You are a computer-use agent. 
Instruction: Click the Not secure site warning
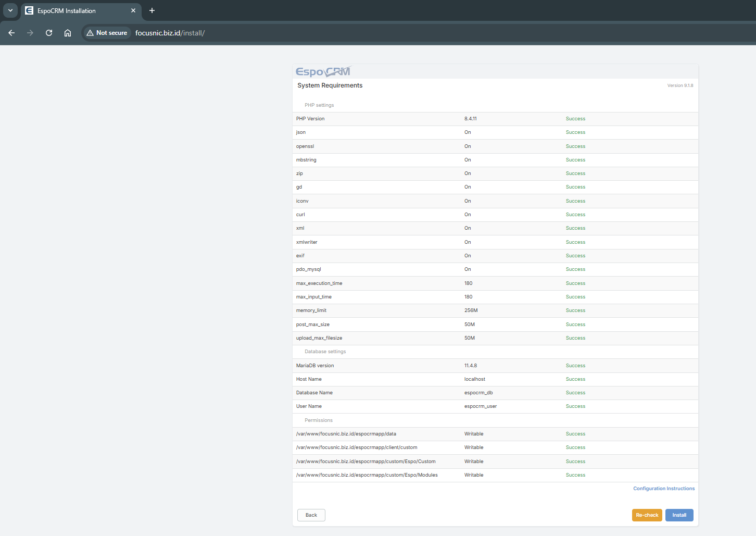[107, 33]
